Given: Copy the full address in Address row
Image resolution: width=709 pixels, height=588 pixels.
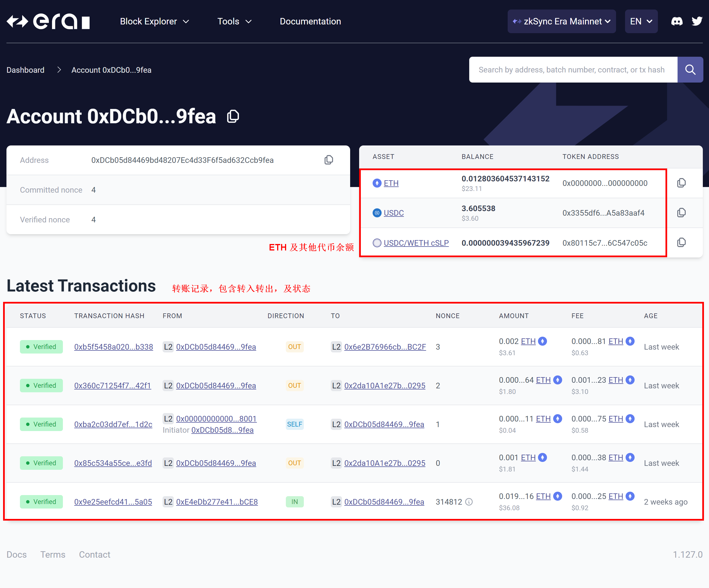Looking at the screenshot, I should (x=329, y=160).
